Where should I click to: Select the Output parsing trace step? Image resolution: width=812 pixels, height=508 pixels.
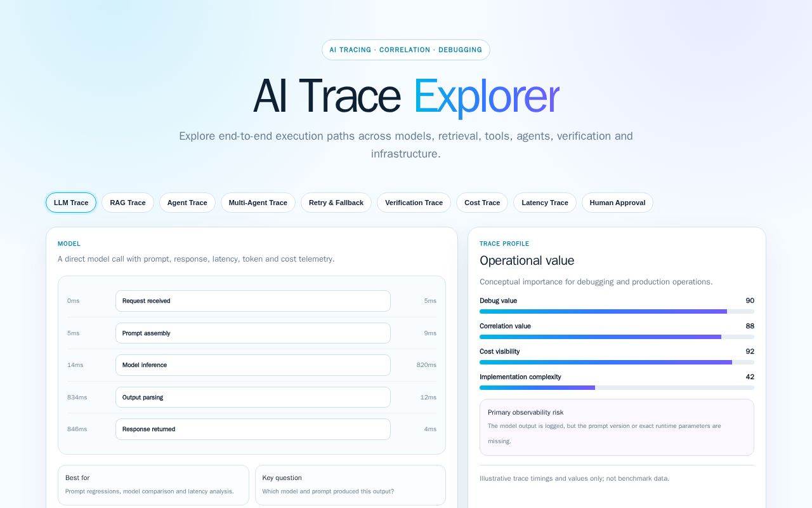(x=252, y=398)
